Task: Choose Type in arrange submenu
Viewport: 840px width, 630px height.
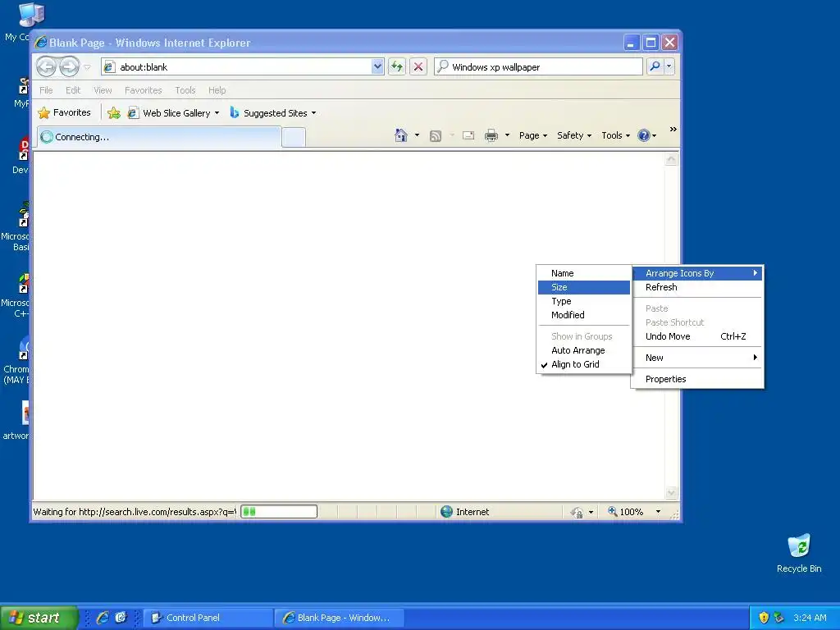Action: click(x=584, y=301)
